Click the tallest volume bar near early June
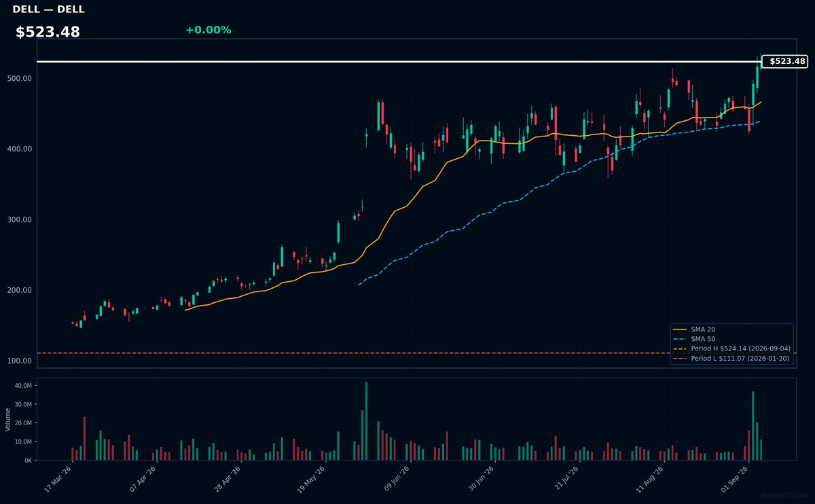Viewport: 815px width, 504px height. pos(367,421)
